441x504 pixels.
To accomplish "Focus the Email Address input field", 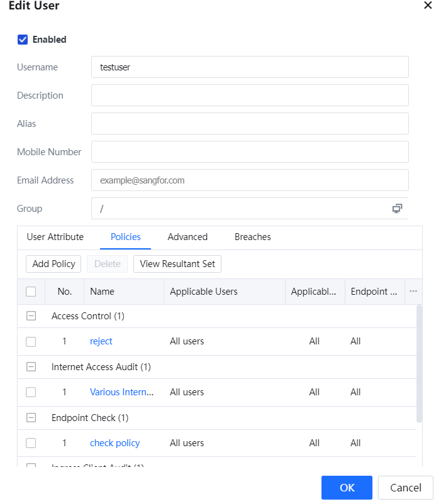I will 250,180.
